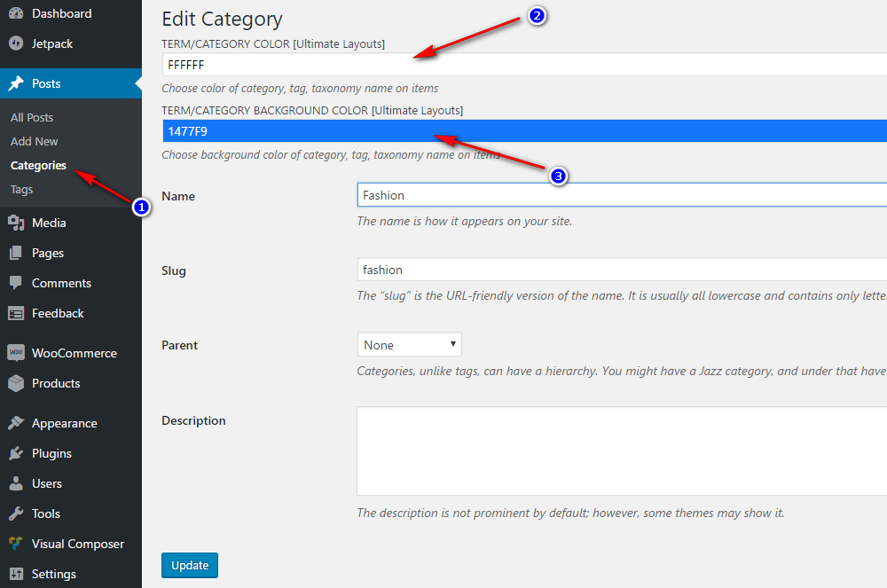Click the Products box icon
887x588 pixels.
coord(16,383)
